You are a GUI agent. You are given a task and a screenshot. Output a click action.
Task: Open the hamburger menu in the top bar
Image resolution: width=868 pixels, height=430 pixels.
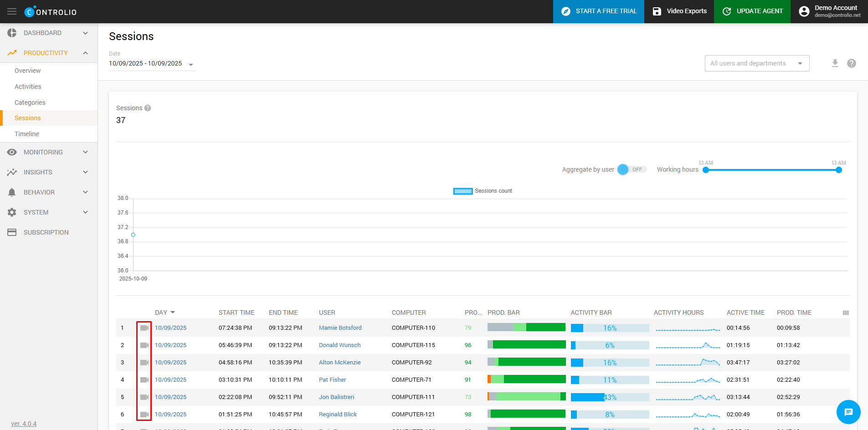pyautogui.click(x=12, y=11)
